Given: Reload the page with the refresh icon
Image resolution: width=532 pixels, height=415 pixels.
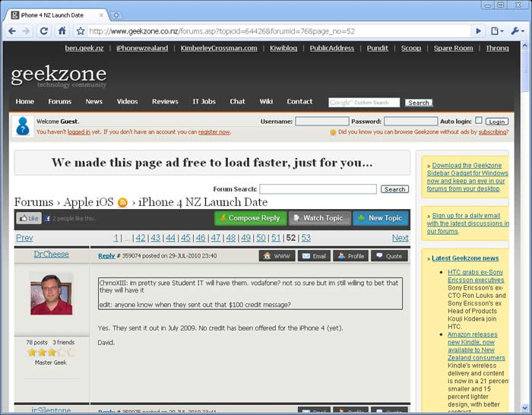Looking at the screenshot, I should [44, 31].
